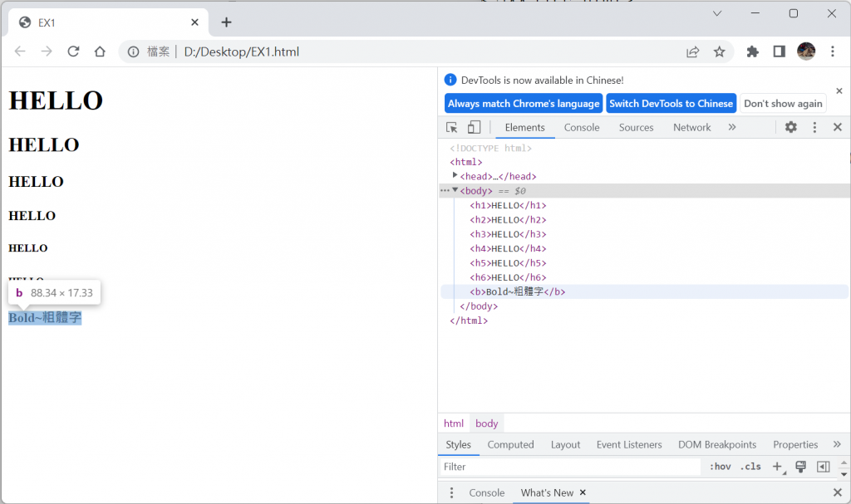Toggle the computed styles sidebar icon
This screenshot has height=504, width=851.
click(x=824, y=467)
